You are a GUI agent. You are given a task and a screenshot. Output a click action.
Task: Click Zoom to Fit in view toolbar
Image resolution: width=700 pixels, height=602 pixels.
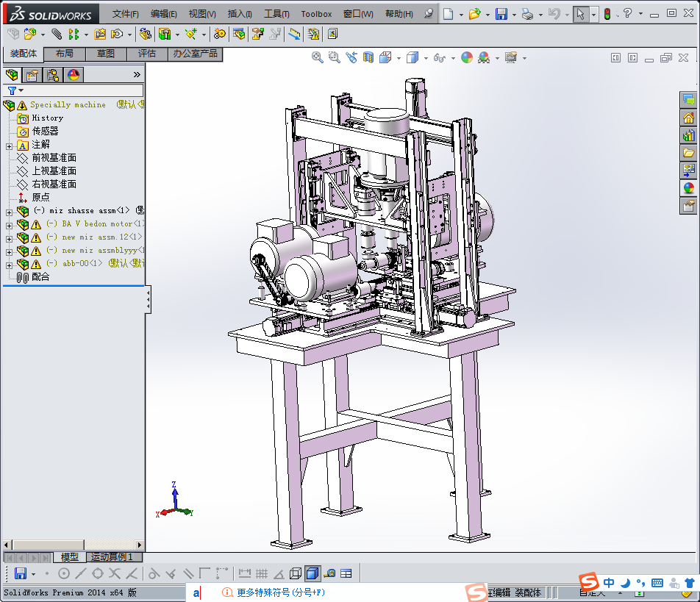318,57
